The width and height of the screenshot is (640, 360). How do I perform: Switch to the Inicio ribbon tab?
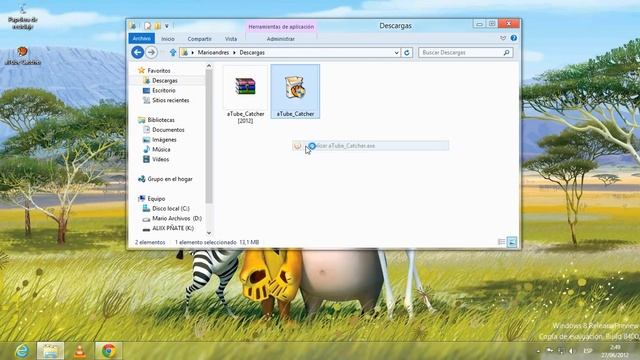tap(168, 39)
